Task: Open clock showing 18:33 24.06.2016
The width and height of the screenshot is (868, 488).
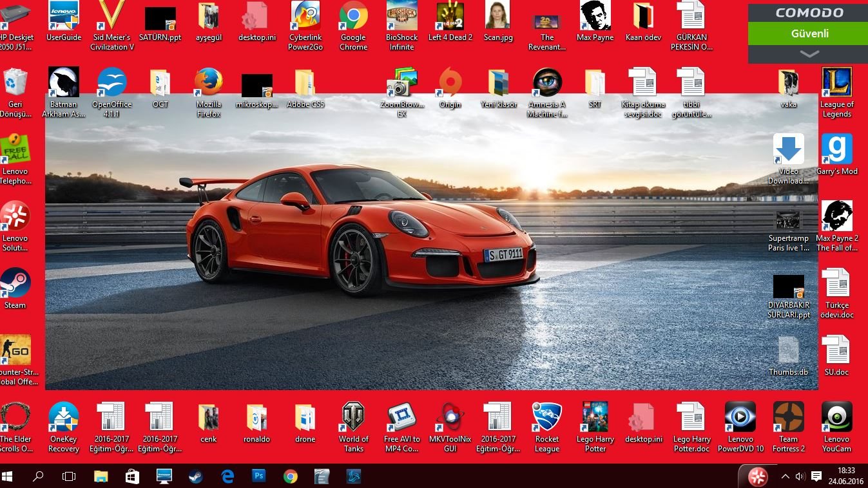Action: point(845,476)
